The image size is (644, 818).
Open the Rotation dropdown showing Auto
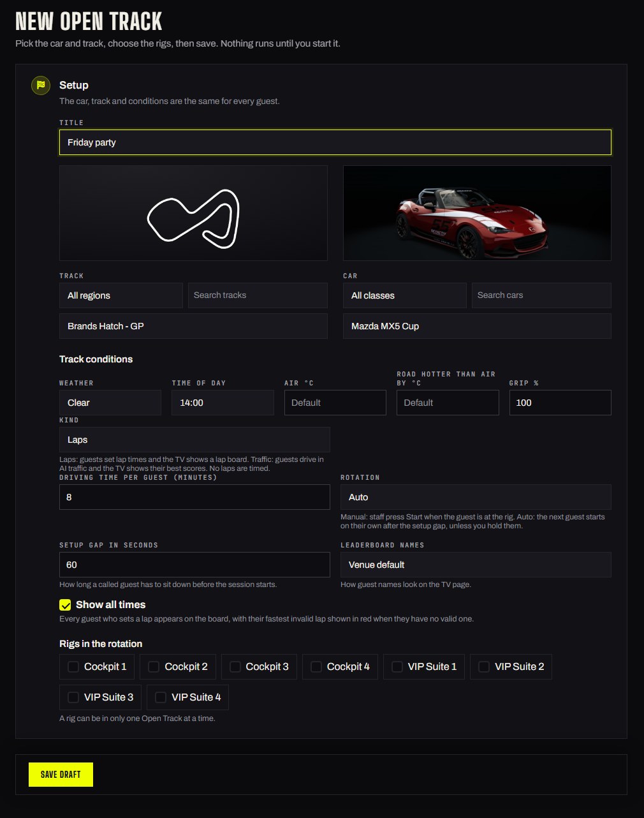(476, 497)
